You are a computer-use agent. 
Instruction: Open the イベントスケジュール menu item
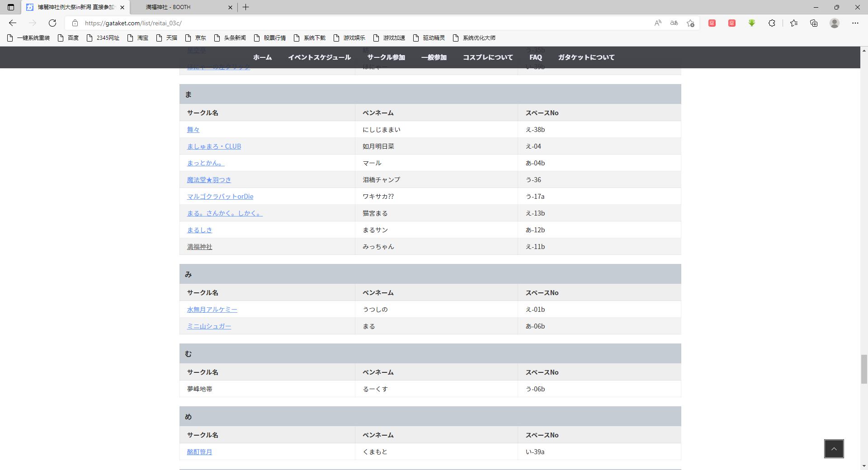coord(319,57)
